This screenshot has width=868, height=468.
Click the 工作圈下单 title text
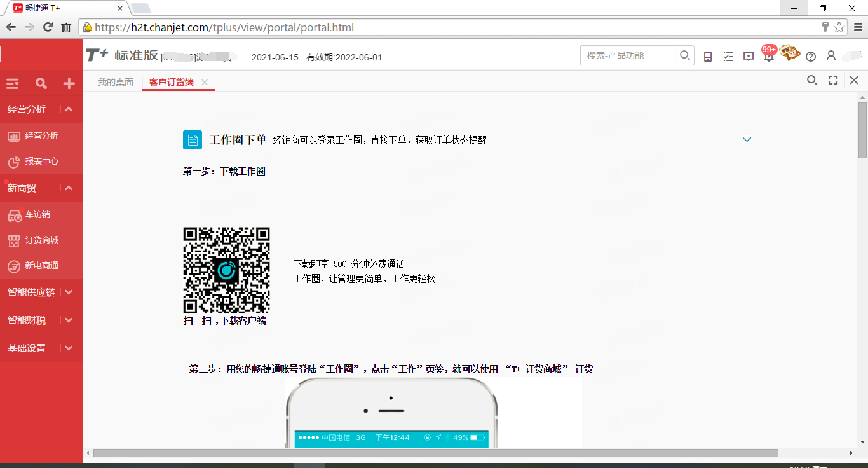[238, 140]
